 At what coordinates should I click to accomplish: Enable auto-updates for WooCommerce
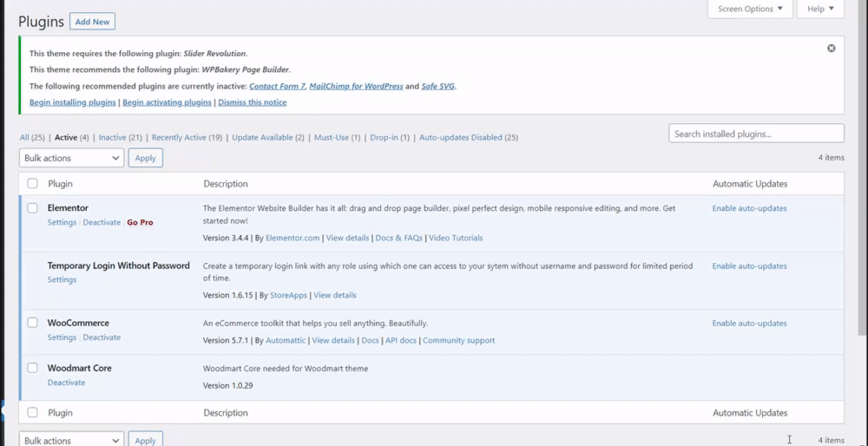(x=749, y=323)
